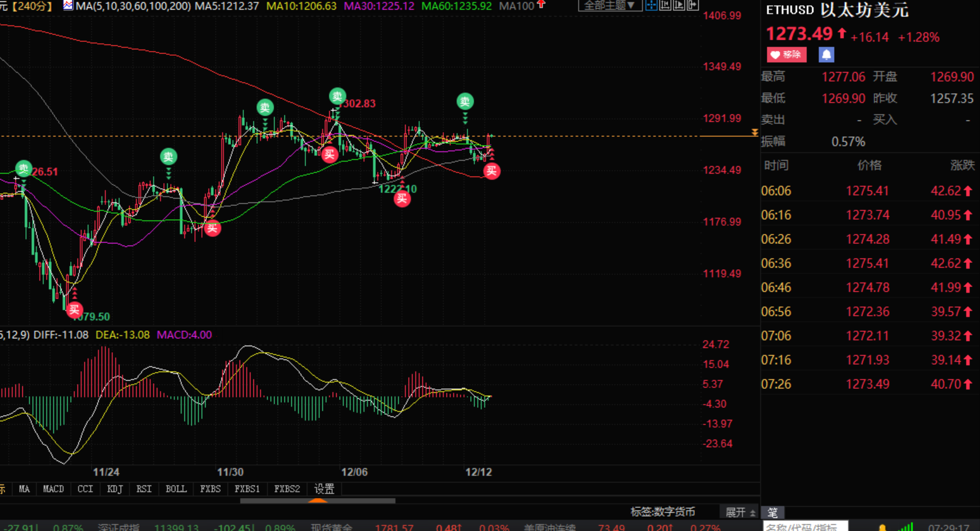
Task: Open the 全部主题 theme dropdown
Action: [610, 5]
